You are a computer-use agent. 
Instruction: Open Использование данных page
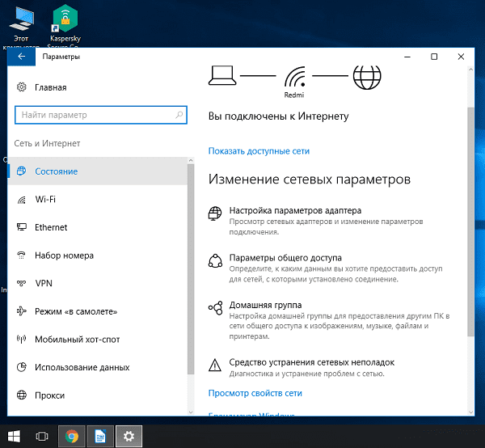[x=82, y=368]
